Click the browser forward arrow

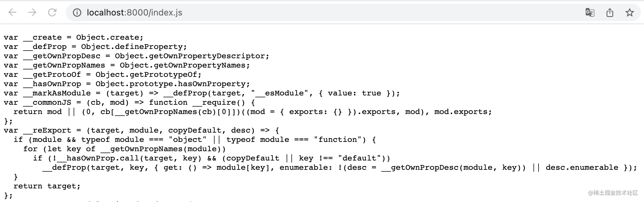32,12
